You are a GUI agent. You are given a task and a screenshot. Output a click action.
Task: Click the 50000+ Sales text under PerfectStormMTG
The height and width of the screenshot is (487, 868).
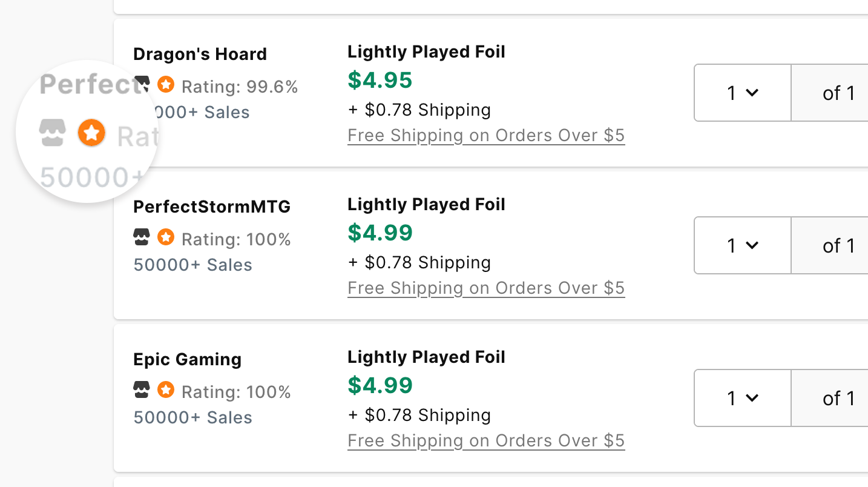(x=192, y=265)
